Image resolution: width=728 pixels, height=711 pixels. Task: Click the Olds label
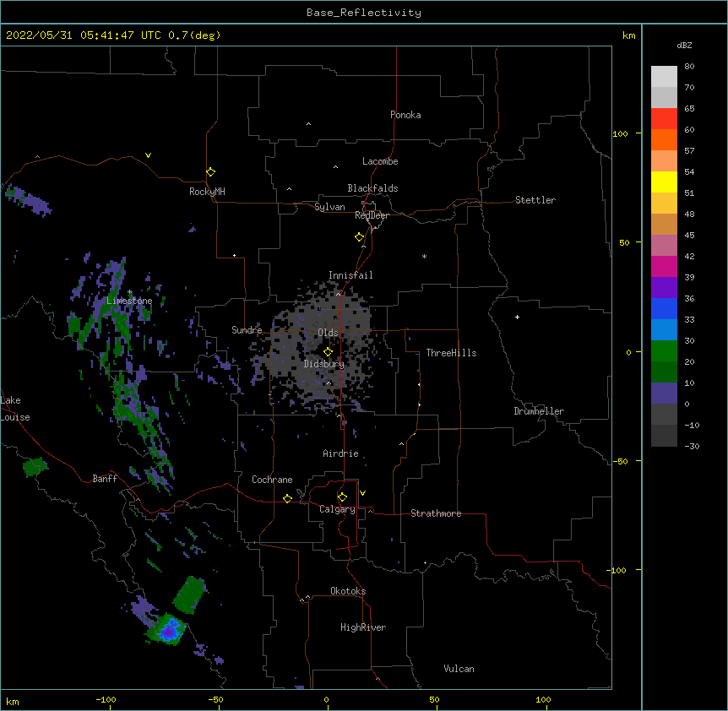tap(328, 333)
